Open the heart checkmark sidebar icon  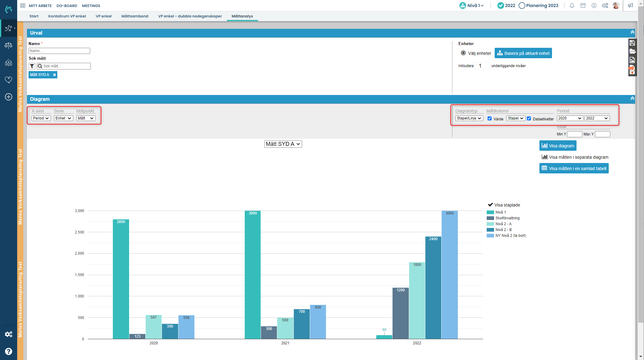click(9, 80)
